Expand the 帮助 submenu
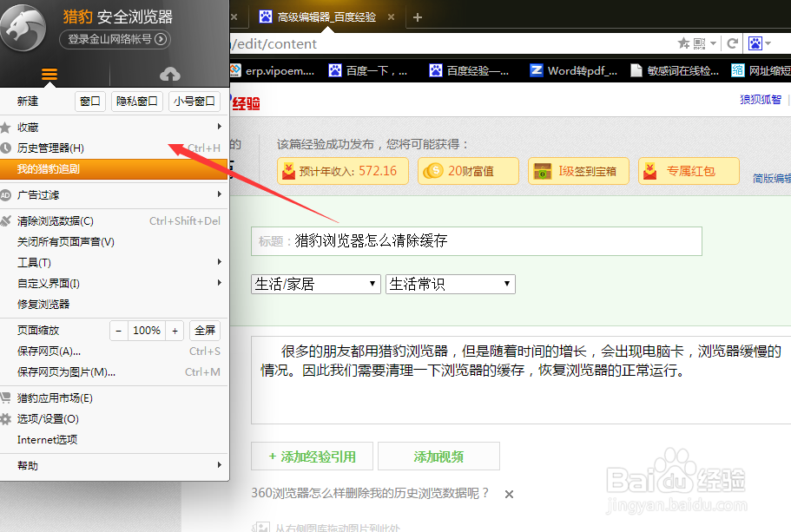Viewport: 791px width, 532px height. click(114, 465)
